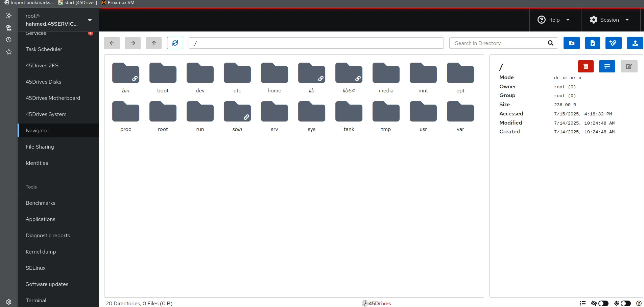The image size is (644, 307).
Task: Toggle show hidden files switch
Action: pyautogui.click(x=603, y=303)
